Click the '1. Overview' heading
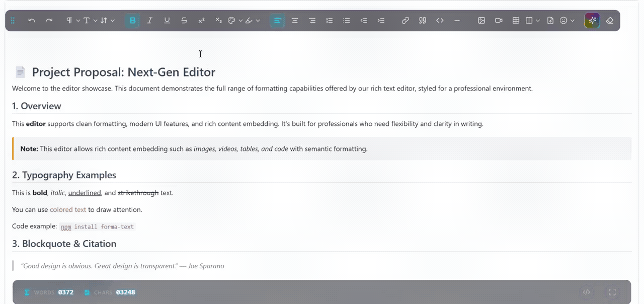 pyautogui.click(x=37, y=106)
